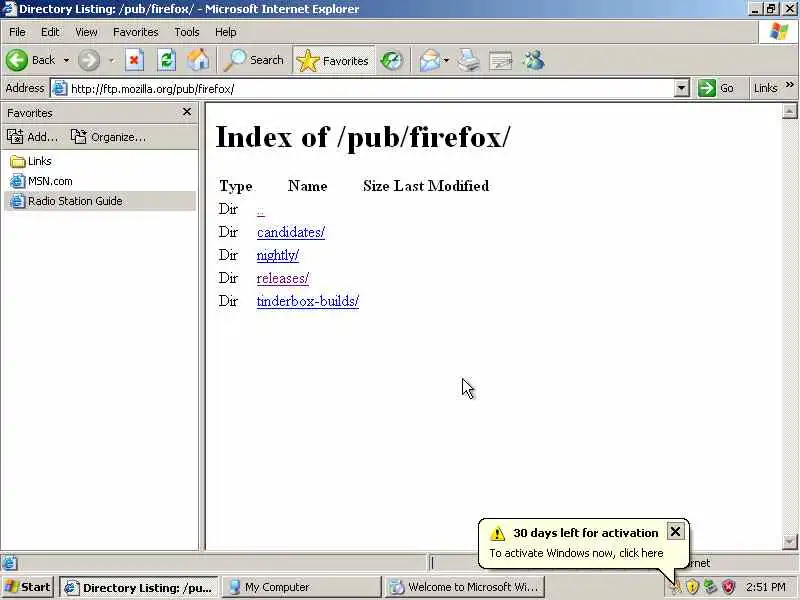Click the 'Index of /pub/firefox/' heading
Screen dimensions: 800x600
coord(363,137)
